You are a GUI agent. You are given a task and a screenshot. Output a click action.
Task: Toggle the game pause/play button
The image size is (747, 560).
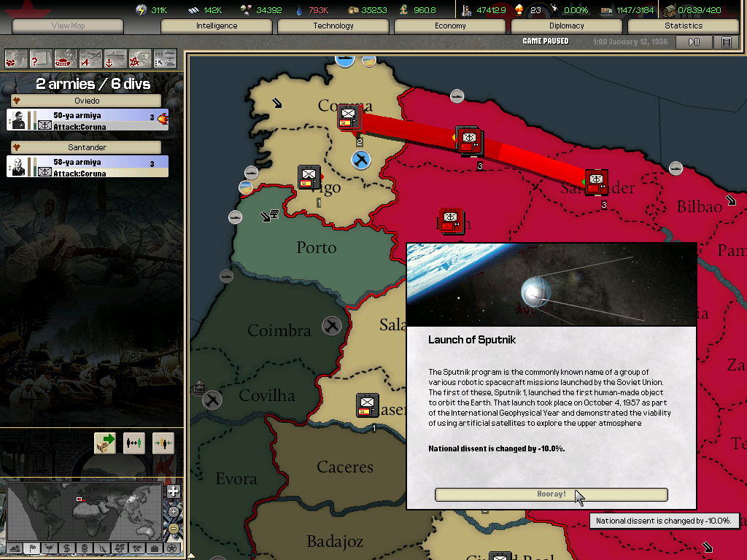(694, 42)
